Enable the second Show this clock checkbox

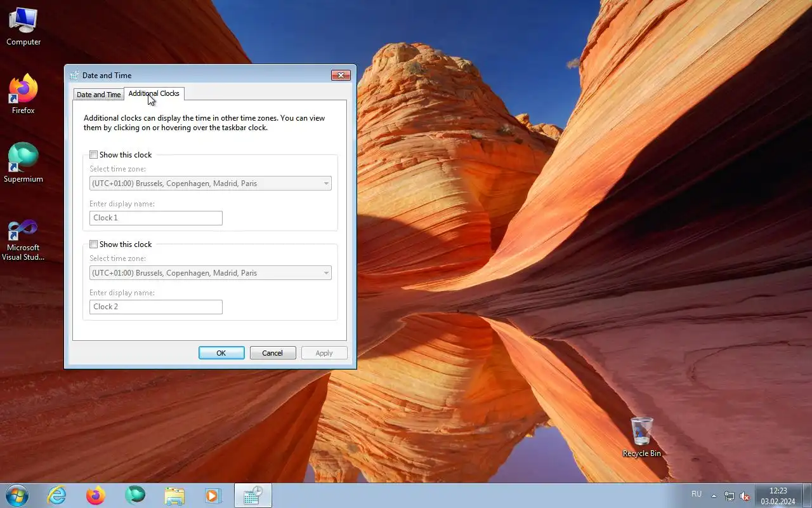pyautogui.click(x=94, y=244)
